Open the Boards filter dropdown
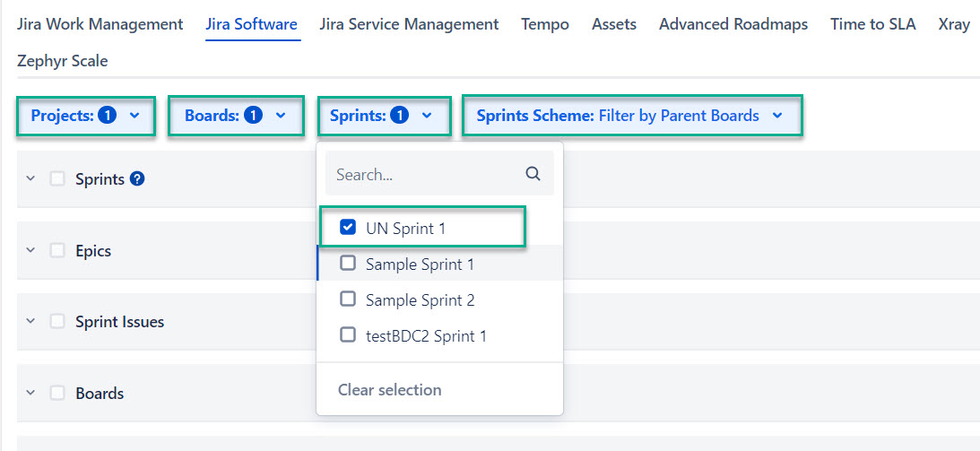This screenshot has width=980, height=451. [x=236, y=116]
